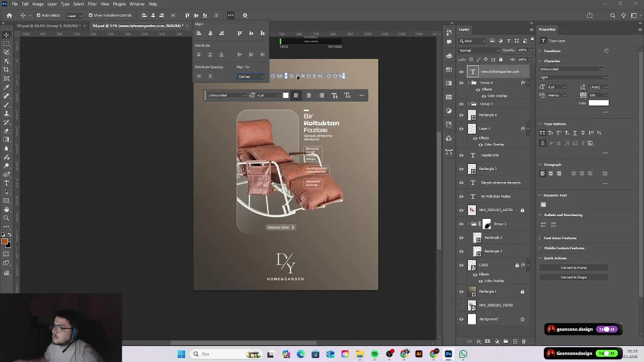Hide the Group 4 layer group
The width and height of the screenshot is (644, 362).
(x=461, y=82)
